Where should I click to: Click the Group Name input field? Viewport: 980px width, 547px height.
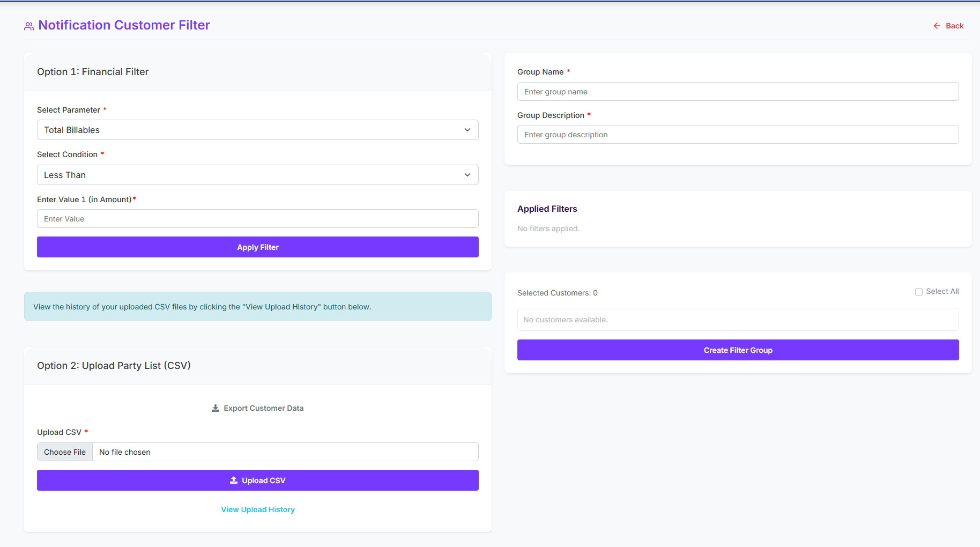tap(738, 92)
